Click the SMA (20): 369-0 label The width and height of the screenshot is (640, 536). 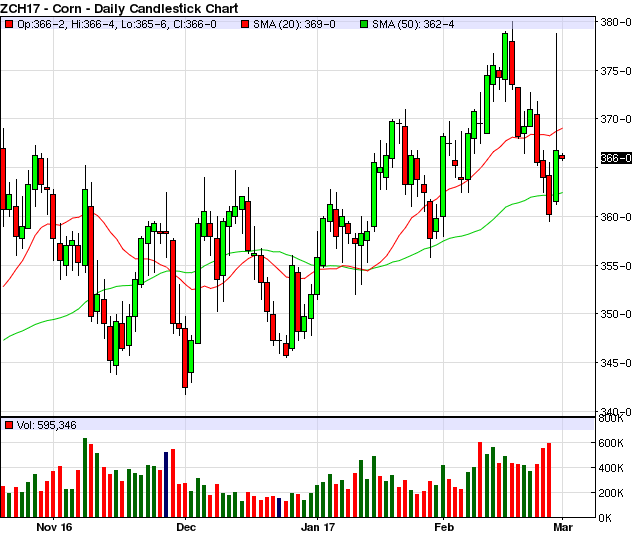pos(294,24)
